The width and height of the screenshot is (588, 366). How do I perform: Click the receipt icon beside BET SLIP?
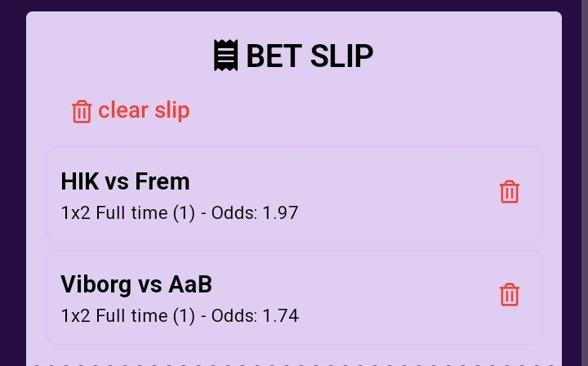pyautogui.click(x=225, y=55)
